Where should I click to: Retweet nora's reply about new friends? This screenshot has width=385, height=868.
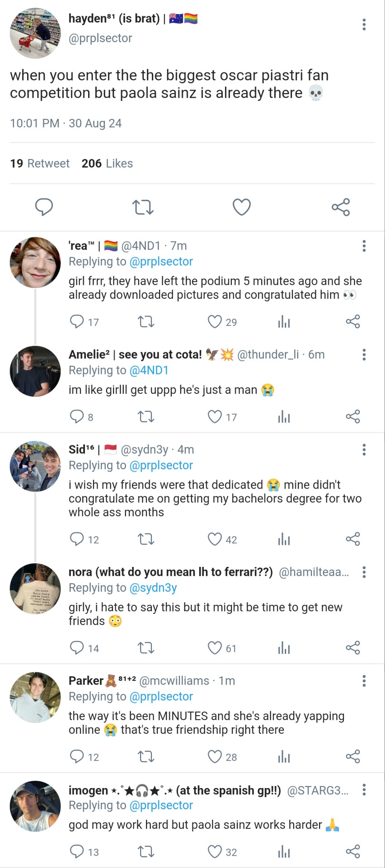pyautogui.click(x=146, y=648)
